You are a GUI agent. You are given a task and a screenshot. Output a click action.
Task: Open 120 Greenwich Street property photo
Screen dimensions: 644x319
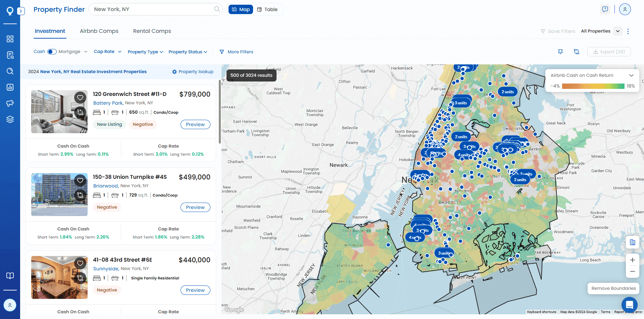59,112
